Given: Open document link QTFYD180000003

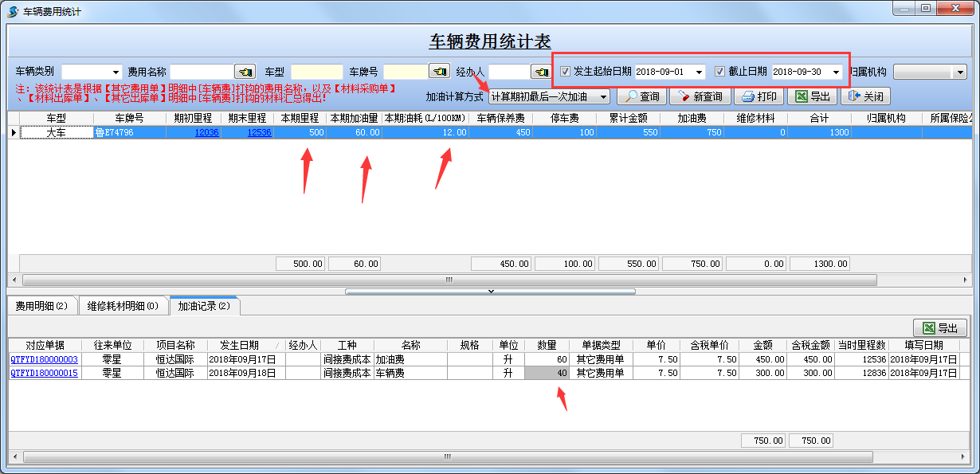Looking at the screenshot, I should click(45, 359).
